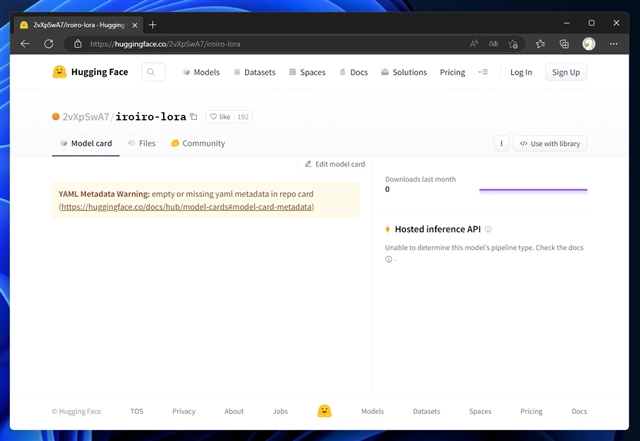Open the iroiro-lora repository name link
The image size is (640, 441).
click(151, 117)
